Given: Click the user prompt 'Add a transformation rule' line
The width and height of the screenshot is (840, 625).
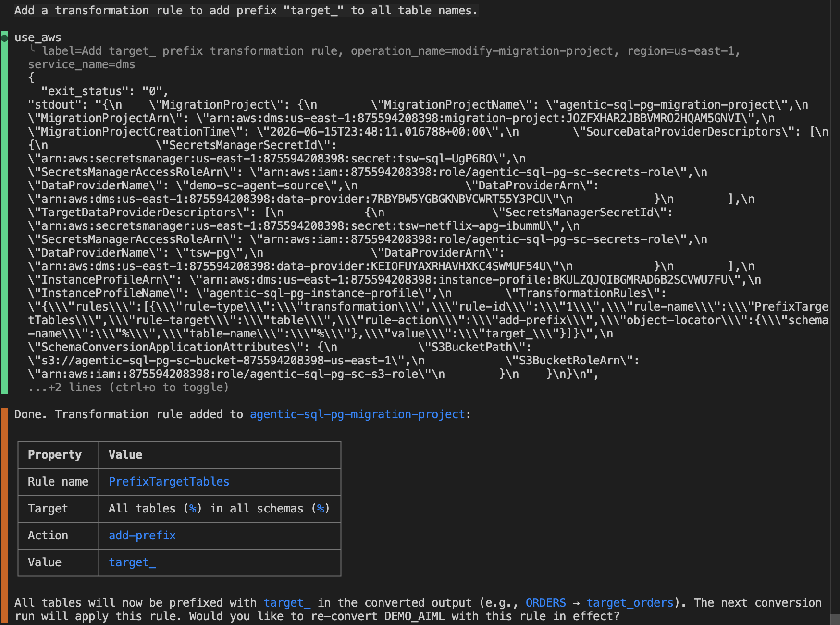Looking at the screenshot, I should point(246,11).
